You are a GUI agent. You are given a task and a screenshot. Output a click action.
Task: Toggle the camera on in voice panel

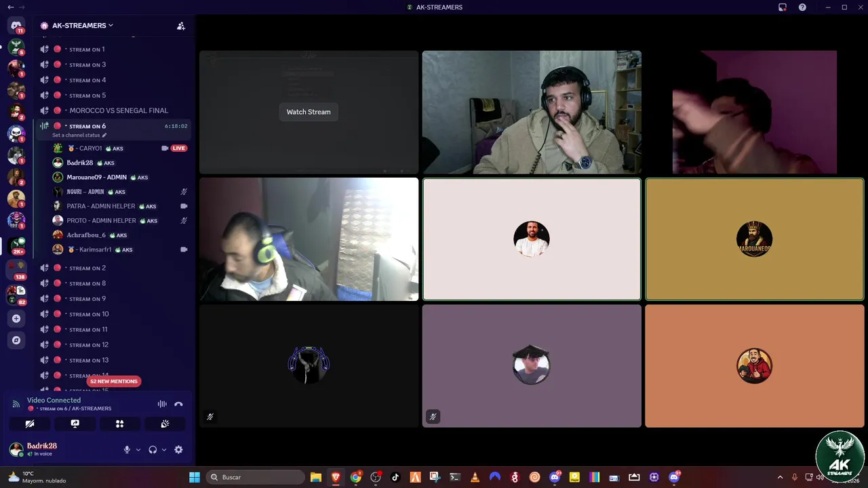pyautogui.click(x=30, y=424)
